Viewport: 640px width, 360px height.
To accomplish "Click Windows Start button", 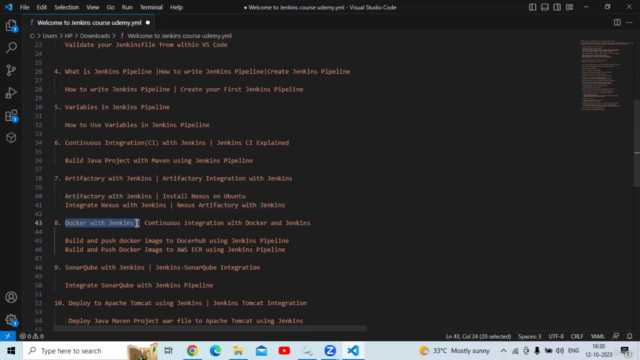I will pyautogui.click(x=11, y=351).
